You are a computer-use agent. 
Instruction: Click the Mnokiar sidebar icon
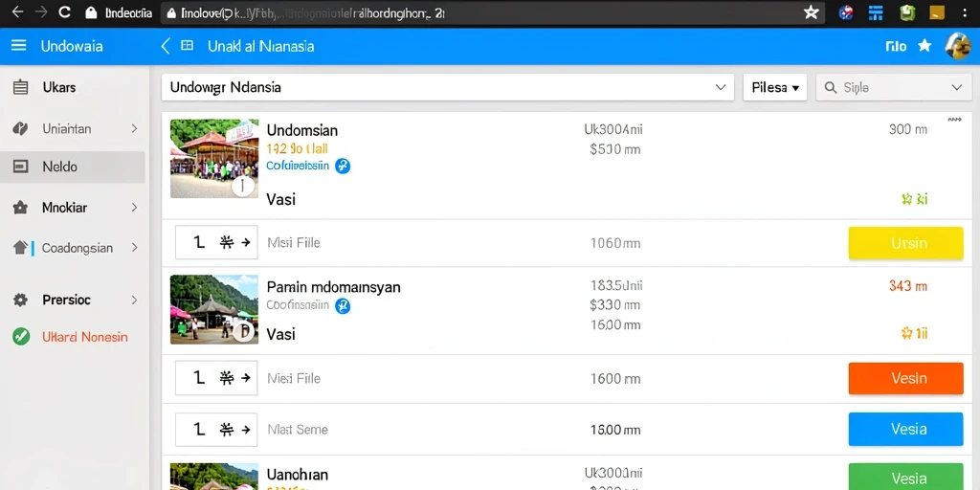21,208
